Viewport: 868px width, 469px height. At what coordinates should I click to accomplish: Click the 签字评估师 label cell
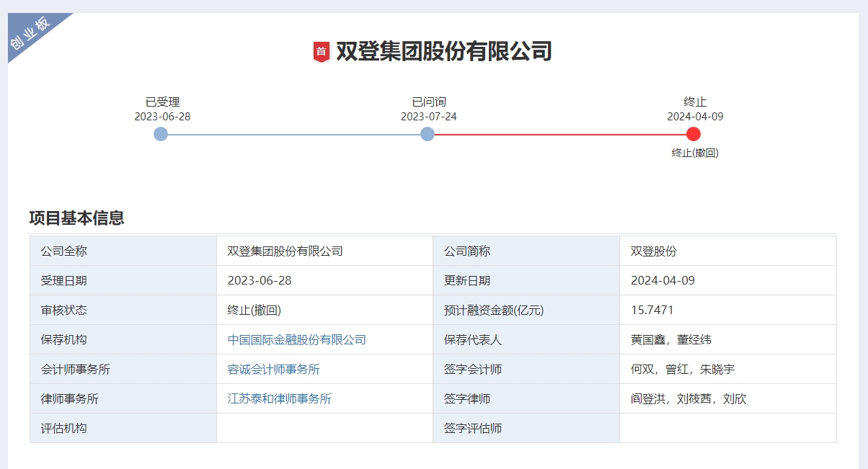click(x=526, y=429)
